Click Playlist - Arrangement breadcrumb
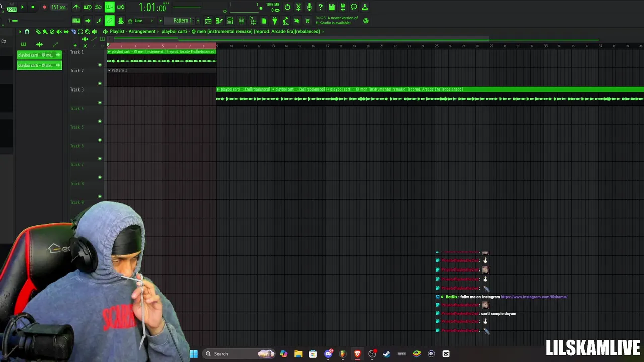This screenshot has width=644, height=362. pos(133,31)
